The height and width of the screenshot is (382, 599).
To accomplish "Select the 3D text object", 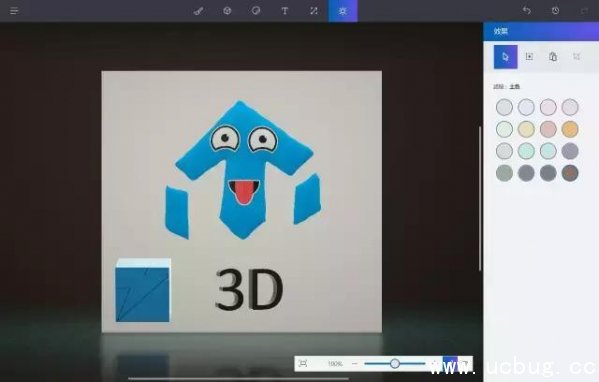I will [x=249, y=289].
